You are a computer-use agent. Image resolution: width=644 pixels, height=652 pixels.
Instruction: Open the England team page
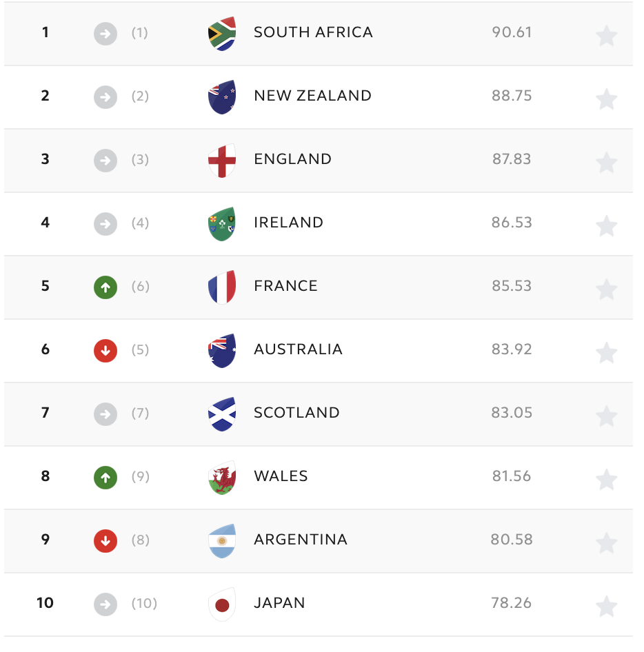pyautogui.click(x=292, y=159)
